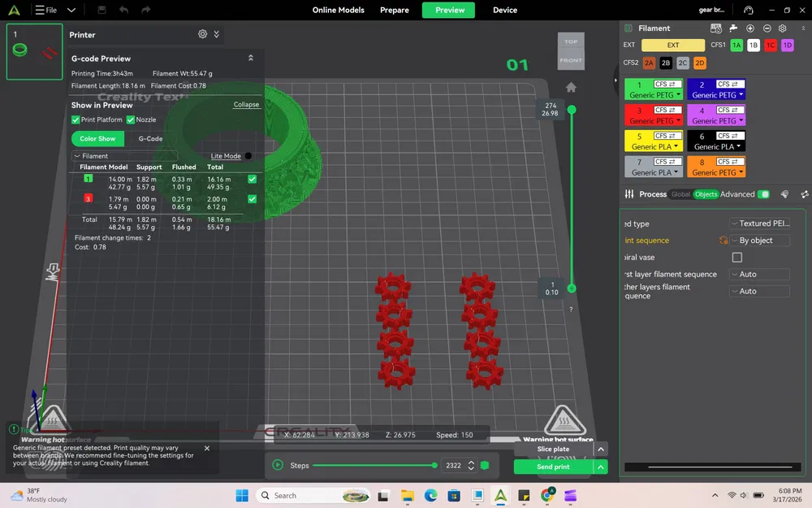Open the Windows Start menu
The width and height of the screenshot is (812, 508).
point(242,496)
